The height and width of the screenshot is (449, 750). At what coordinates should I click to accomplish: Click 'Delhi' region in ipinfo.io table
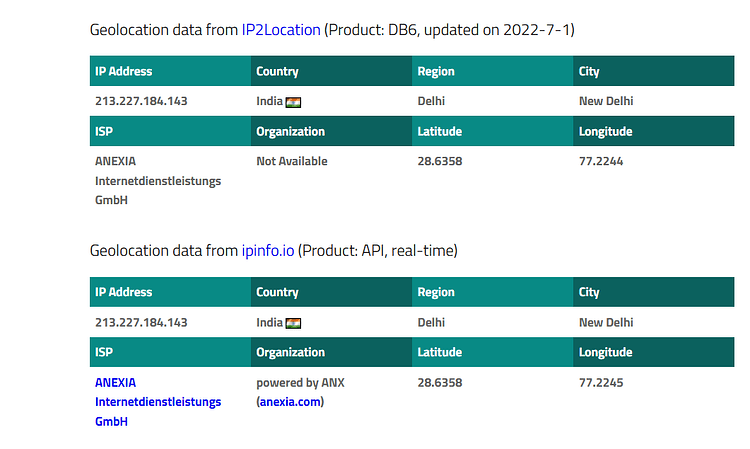pos(431,322)
